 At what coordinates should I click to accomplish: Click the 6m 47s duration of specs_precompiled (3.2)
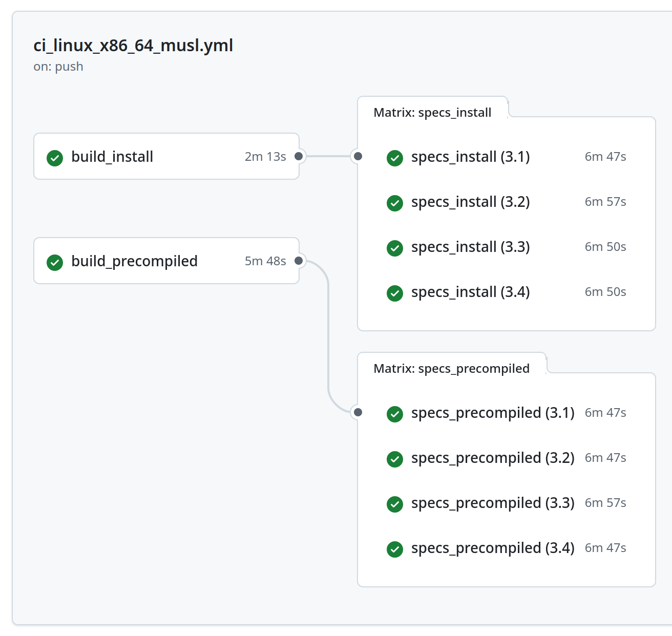click(605, 458)
